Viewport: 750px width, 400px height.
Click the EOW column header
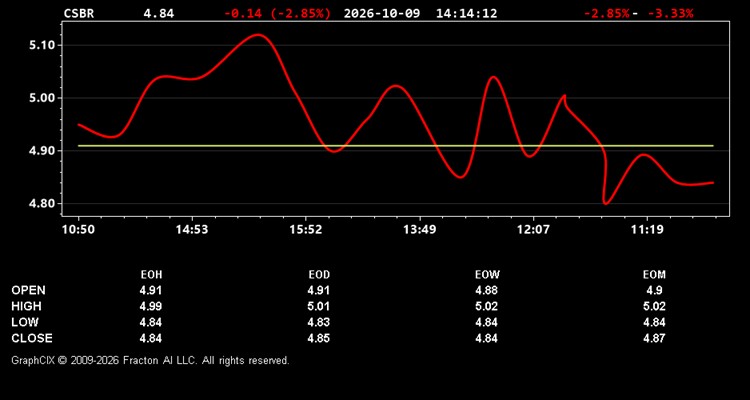click(x=487, y=275)
